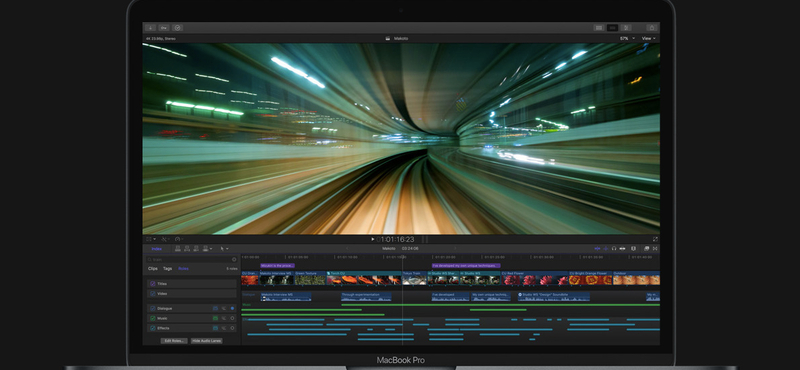This screenshot has height=370, width=800.
Task: Select the Through experimentation audio clip
Action: pos(366,297)
